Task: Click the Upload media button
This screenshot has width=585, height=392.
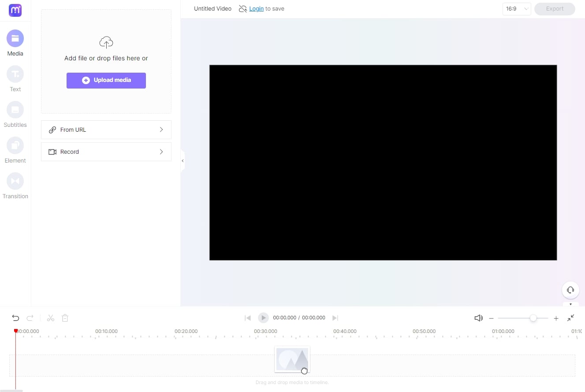Action: pyautogui.click(x=106, y=80)
